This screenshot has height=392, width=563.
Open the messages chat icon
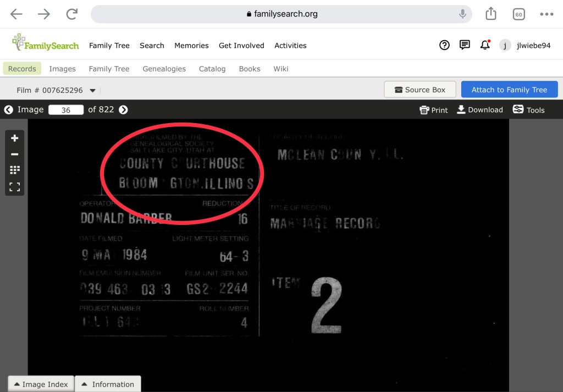tap(465, 46)
